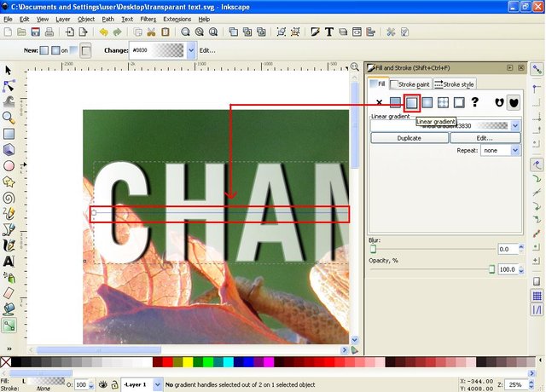Viewport: 546px width, 392px height.
Task: Select the Tweak tool
Action: coord(9,101)
